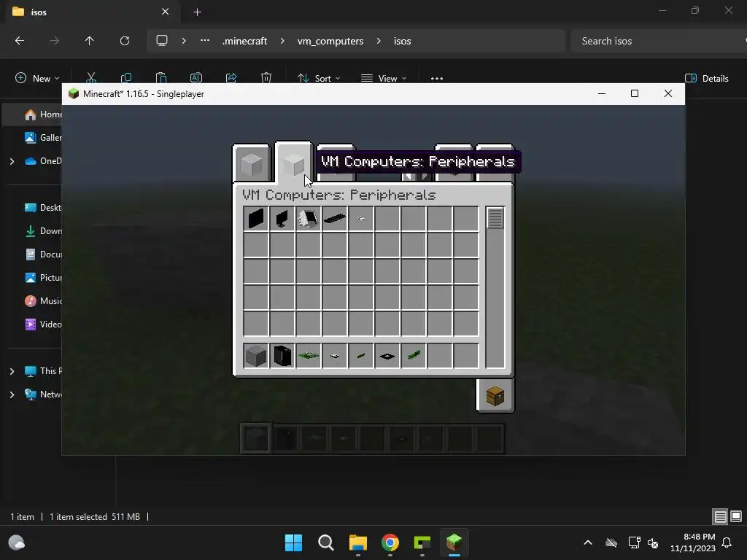Go back in File Explorer
747x560 pixels.
point(20,41)
